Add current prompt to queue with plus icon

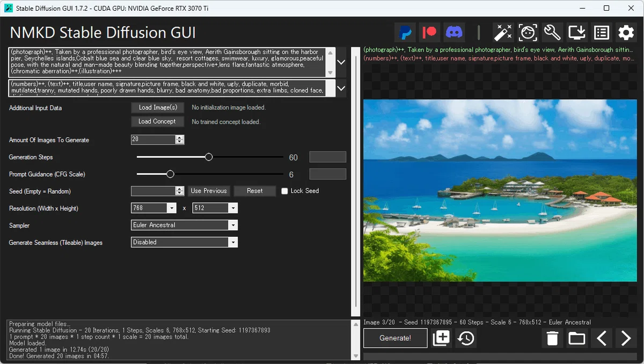click(x=441, y=338)
